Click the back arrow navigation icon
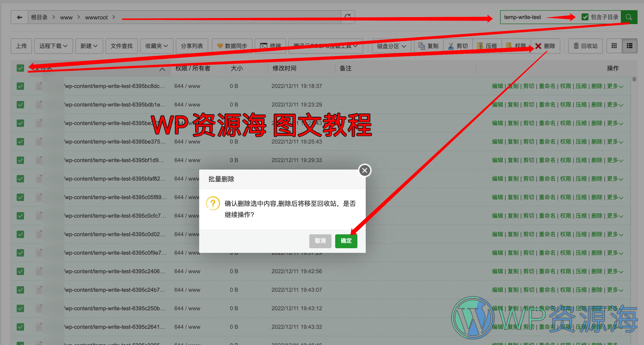This screenshot has width=644, height=345. click(x=19, y=17)
